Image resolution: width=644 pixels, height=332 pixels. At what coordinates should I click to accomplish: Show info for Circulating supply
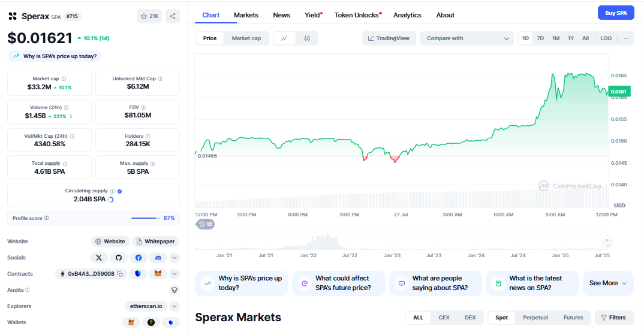point(112,191)
